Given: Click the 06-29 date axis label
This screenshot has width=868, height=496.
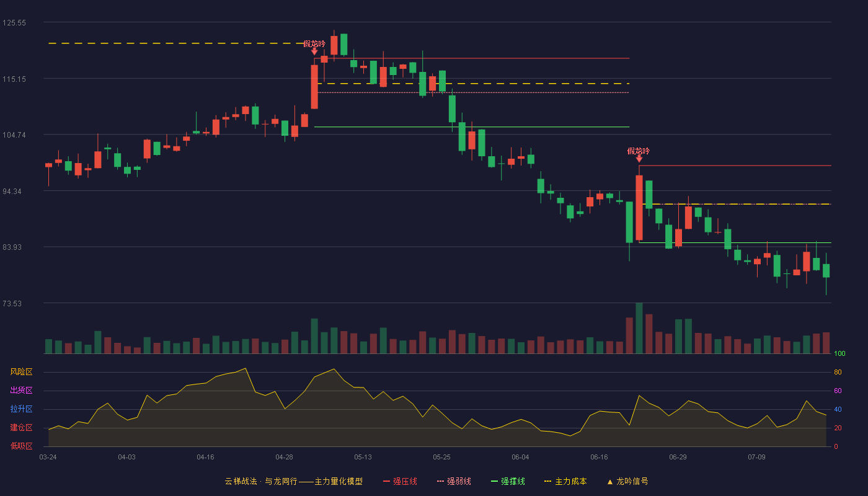Looking at the screenshot, I should (x=678, y=457).
